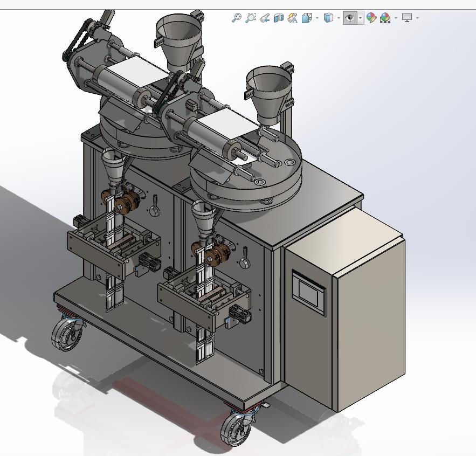Expand the Display Style dropdown arrow
476x456 pixels.
point(339,18)
